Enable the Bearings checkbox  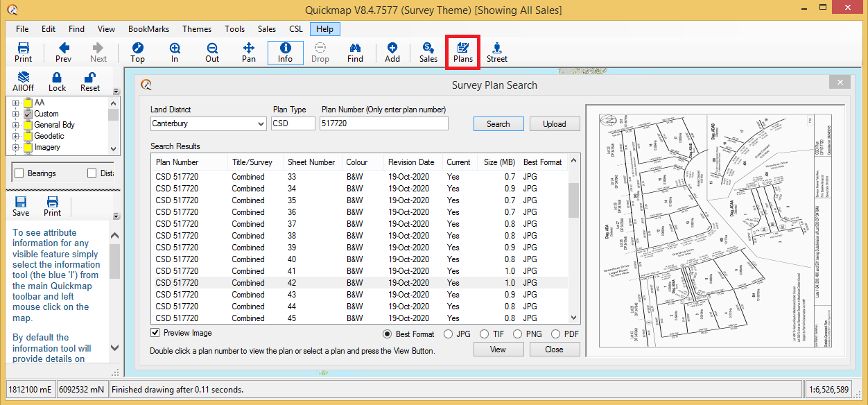click(19, 173)
